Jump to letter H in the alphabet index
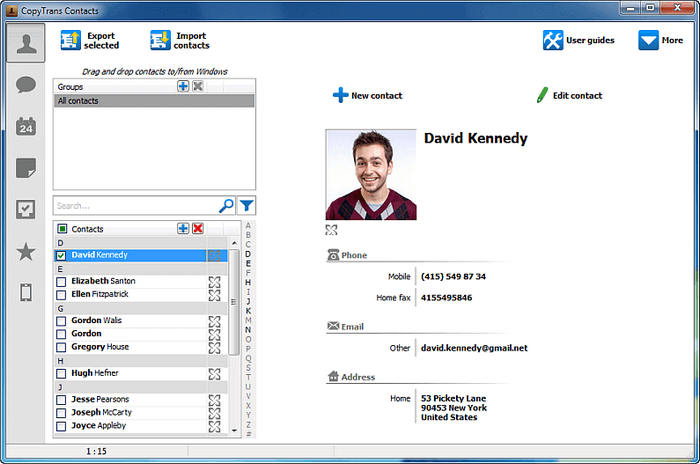Screen dimensions: 700x464 tap(248, 282)
